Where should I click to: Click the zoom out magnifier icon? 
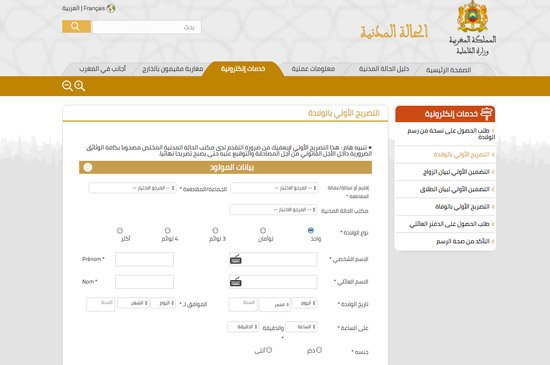67,86
